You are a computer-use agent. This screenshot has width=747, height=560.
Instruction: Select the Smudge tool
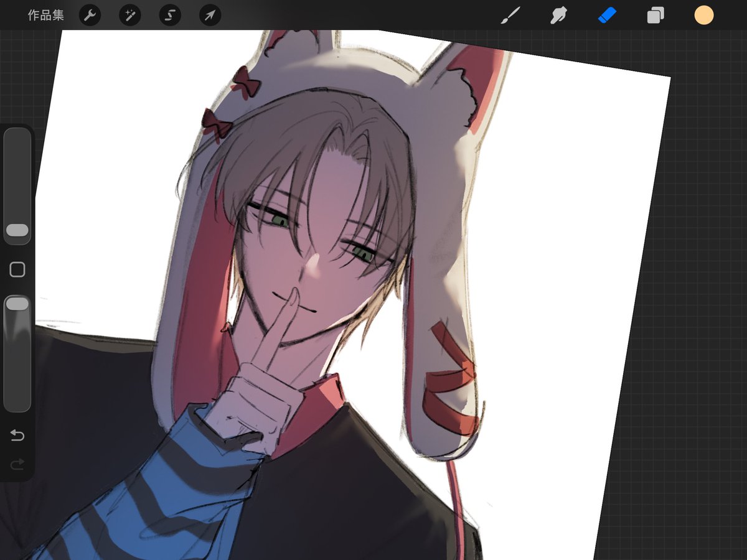558,15
